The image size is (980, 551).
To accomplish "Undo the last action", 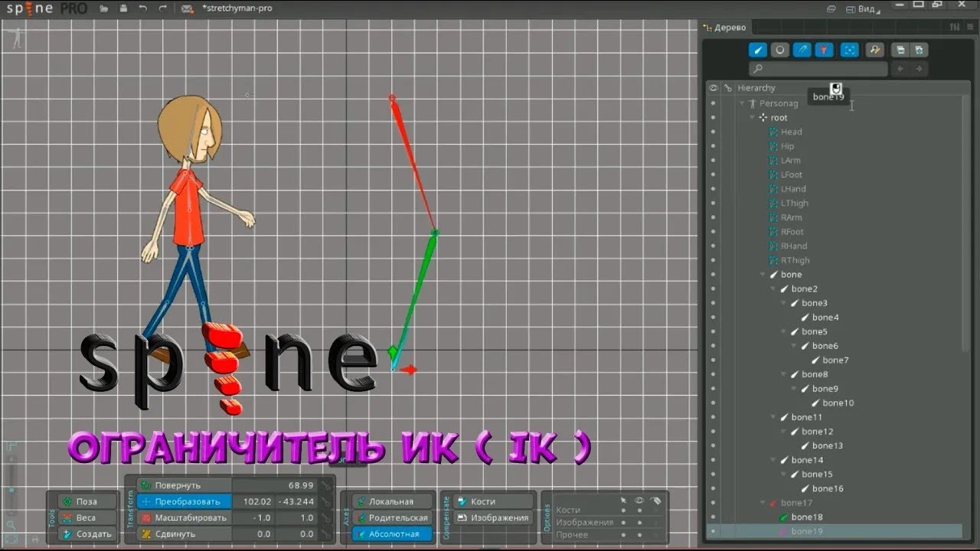I will [142, 8].
